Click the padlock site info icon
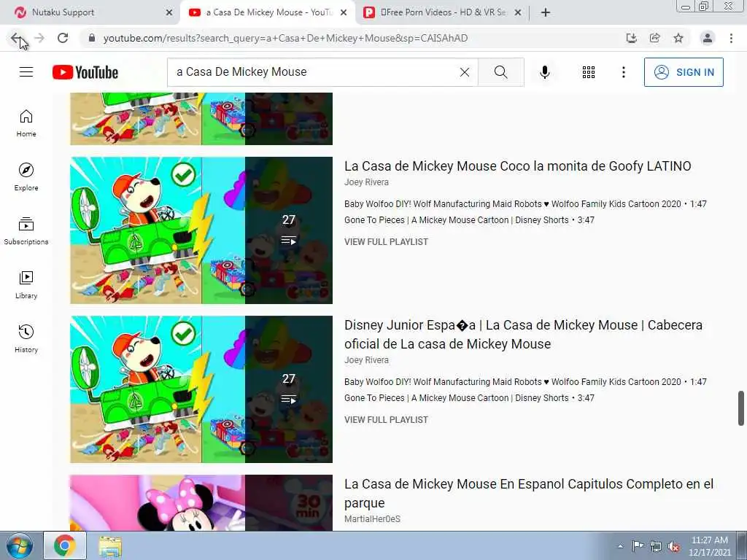Image resolution: width=747 pixels, height=560 pixels. pyautogui.click(x=93, y=38)
